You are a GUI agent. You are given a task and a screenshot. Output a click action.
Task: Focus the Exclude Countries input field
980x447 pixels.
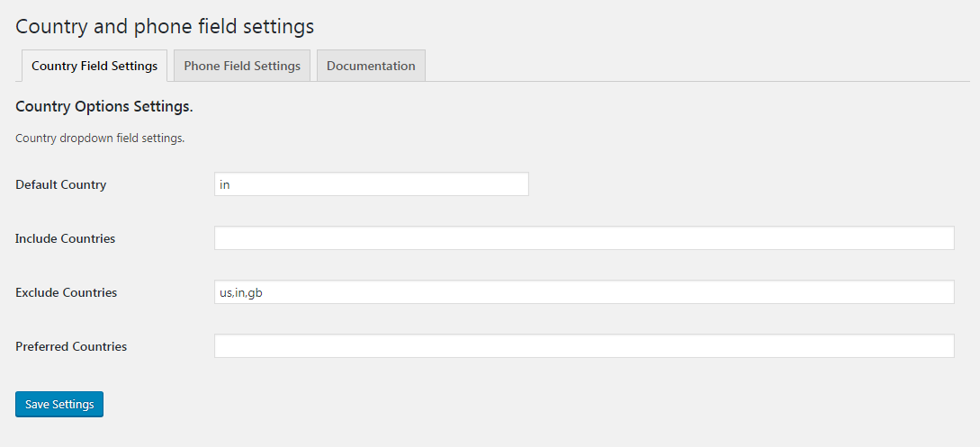point(583,292)
